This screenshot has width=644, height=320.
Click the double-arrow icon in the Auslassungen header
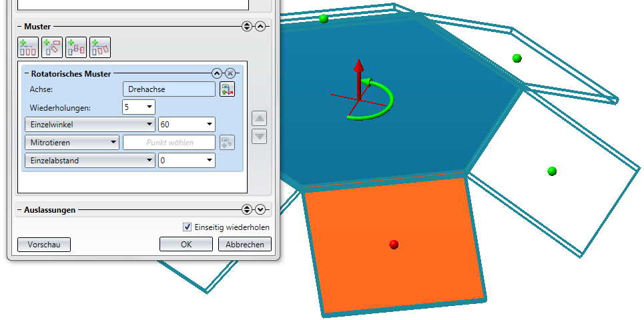click(246, 209)
